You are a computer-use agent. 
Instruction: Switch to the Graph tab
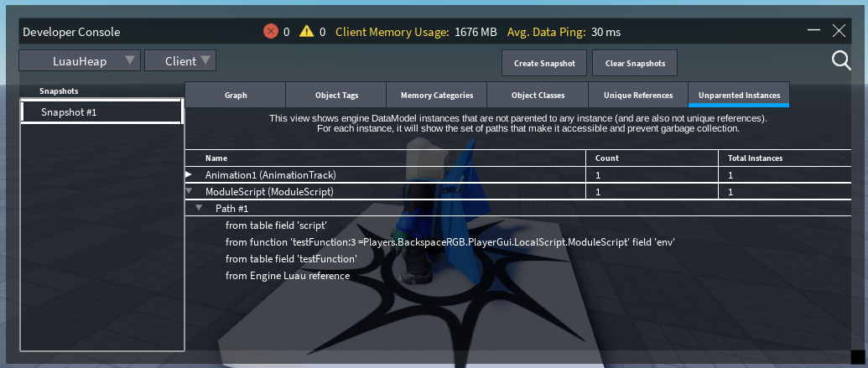pyautogui.click(x=236, y=96)
